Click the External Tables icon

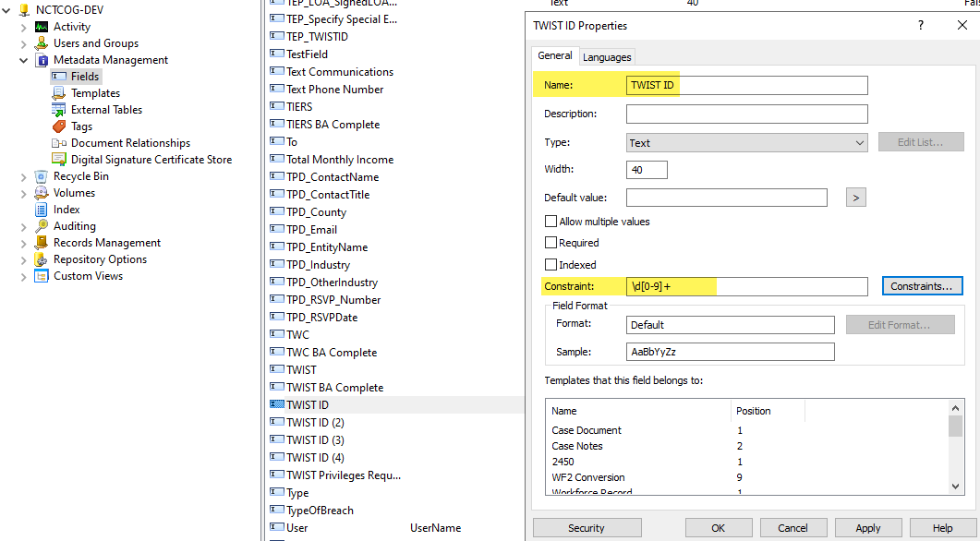click(x=59, y=109)
